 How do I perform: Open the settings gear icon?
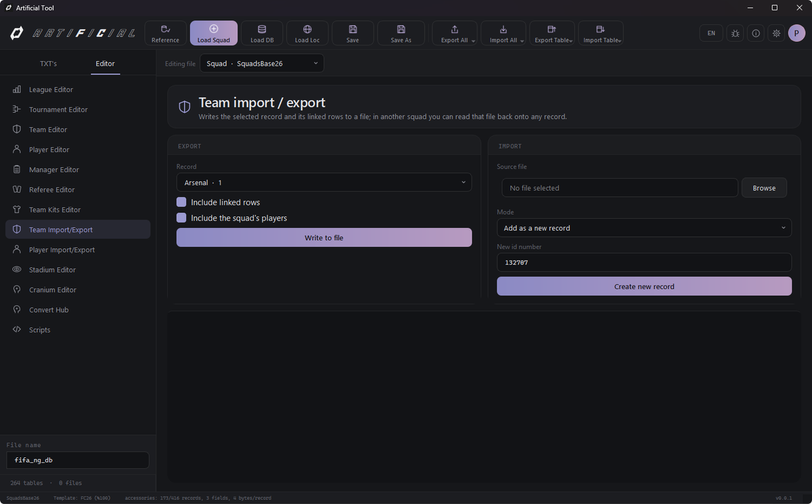coord(776,33)
